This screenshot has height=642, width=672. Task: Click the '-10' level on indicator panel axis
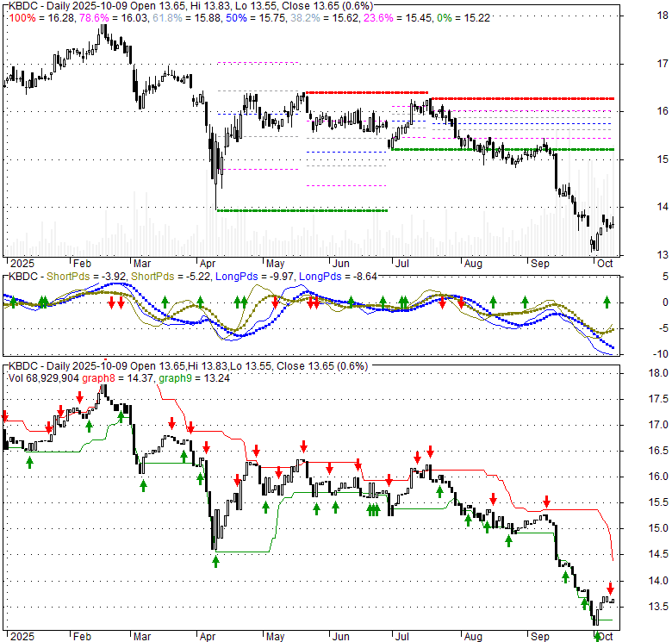(661, 354)
